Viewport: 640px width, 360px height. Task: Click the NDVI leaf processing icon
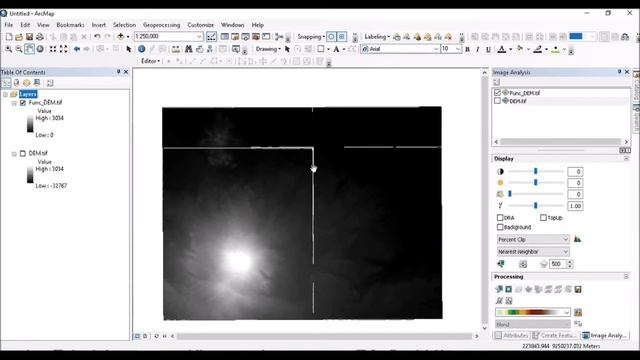[x=529, y=289]
